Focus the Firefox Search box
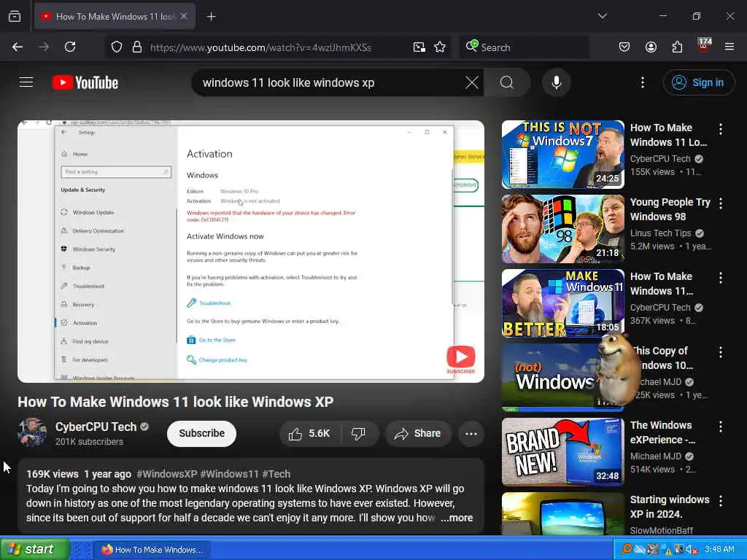The width and height of the screenshot is (747, 560). coord(524,47)
